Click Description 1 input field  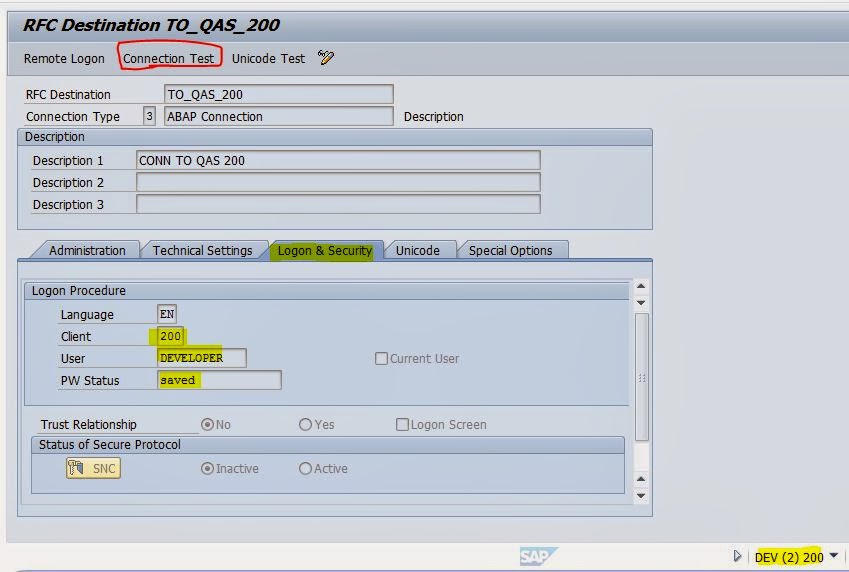(x=338, y=160)
